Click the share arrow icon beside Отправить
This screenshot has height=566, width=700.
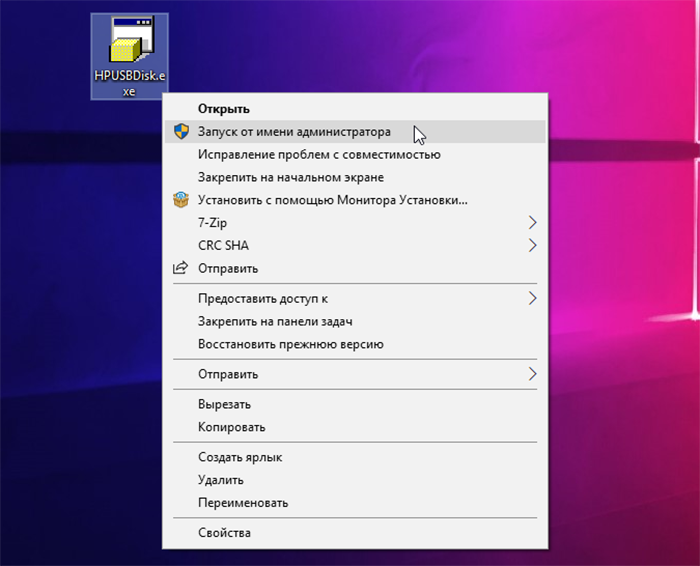point(180,268)
